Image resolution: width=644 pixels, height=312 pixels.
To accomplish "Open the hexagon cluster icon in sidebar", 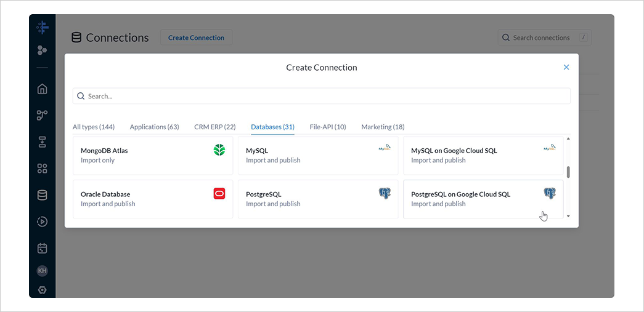I will pyautogui.click(x=42, y=50).
